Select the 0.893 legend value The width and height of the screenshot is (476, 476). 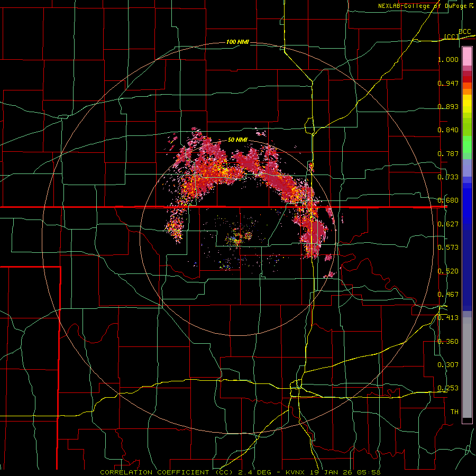click(x=448, y=106)
